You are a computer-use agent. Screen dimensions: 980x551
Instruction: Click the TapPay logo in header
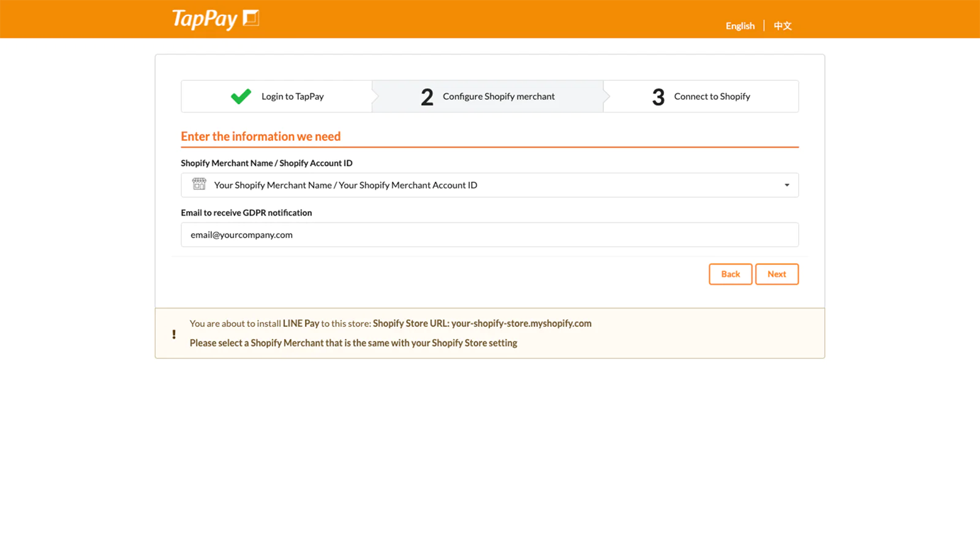[216, 19]
